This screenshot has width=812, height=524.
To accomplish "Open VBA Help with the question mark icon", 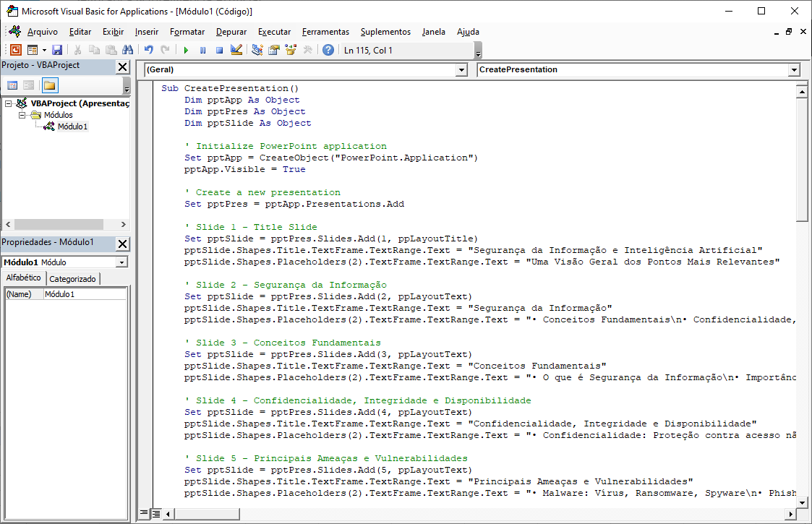I will (328, 50).
